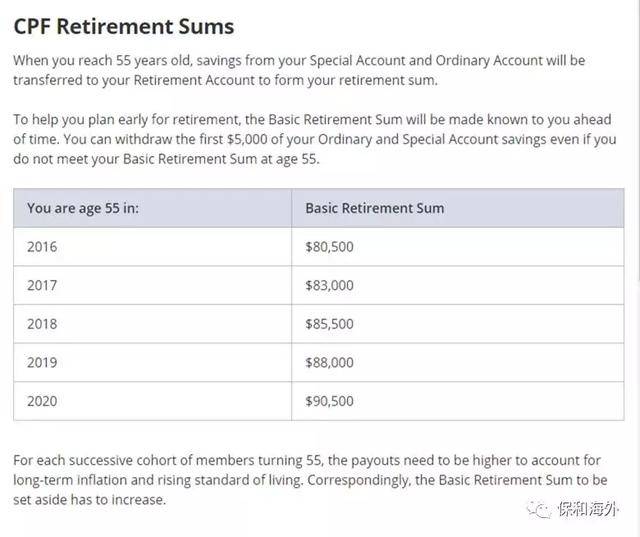640x537 pixels.
Task: Click the "You are age 55 in:" column header
Action: tap(83, 208)
